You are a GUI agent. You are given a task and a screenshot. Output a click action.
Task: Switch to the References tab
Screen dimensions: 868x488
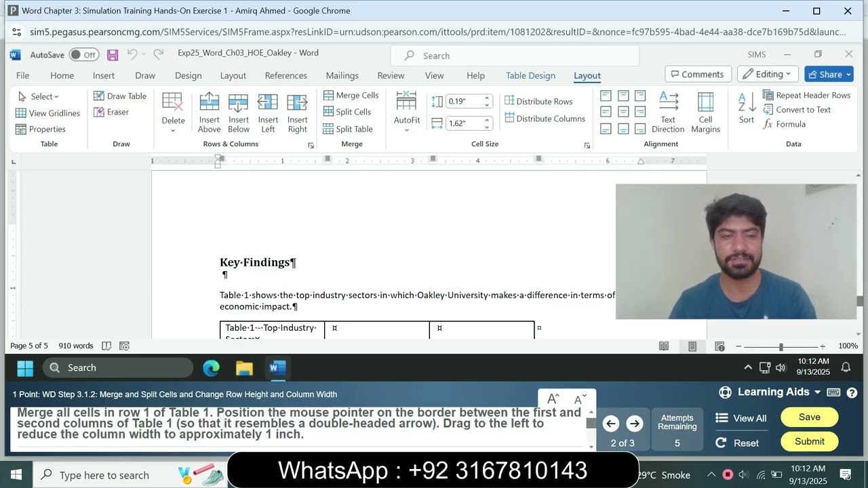285,75
